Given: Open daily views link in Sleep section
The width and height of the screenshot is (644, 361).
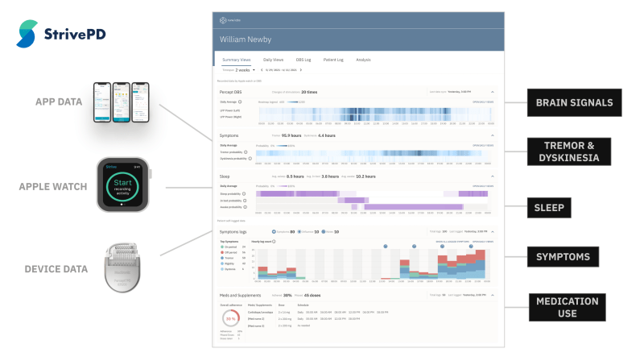Looking at the screenshot, I should (x=483, y=186).
